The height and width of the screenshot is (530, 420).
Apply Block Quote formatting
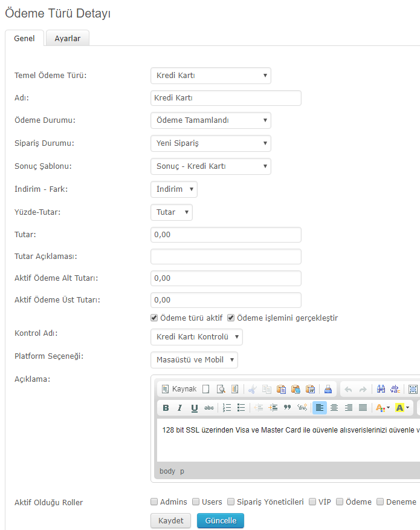pyautogui.click(x=287, y=408)
